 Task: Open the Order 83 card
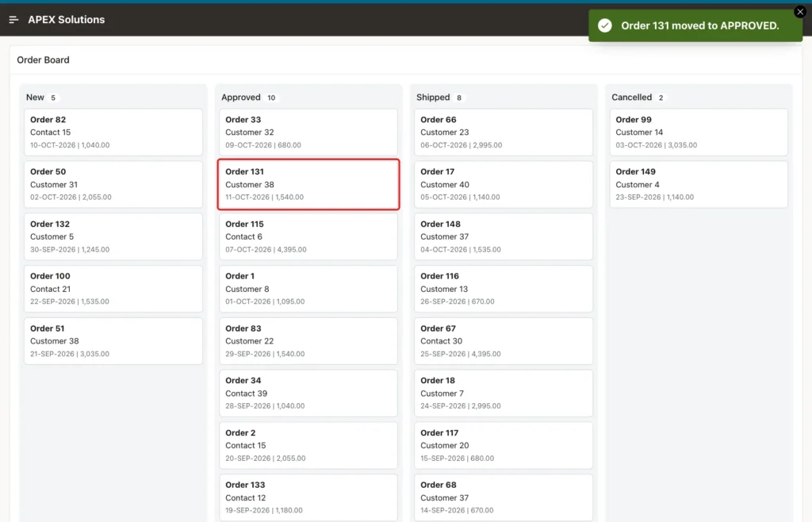click(x=308, y=341)
